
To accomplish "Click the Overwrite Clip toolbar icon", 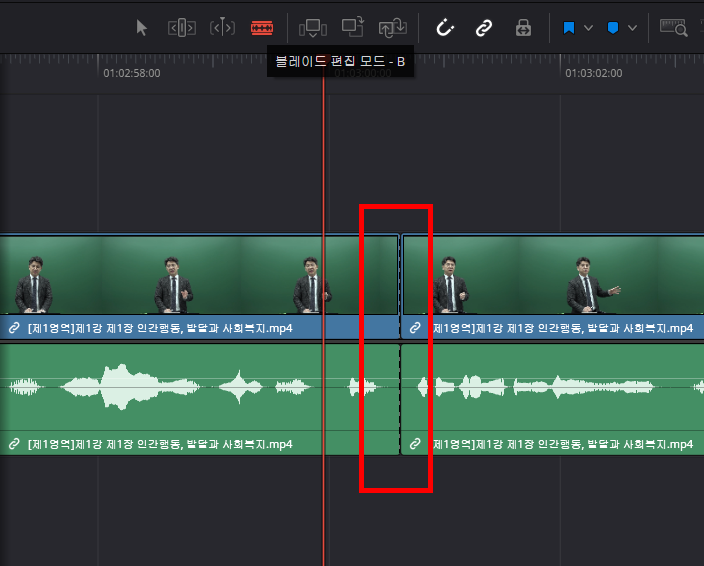I will click(352, 27).
